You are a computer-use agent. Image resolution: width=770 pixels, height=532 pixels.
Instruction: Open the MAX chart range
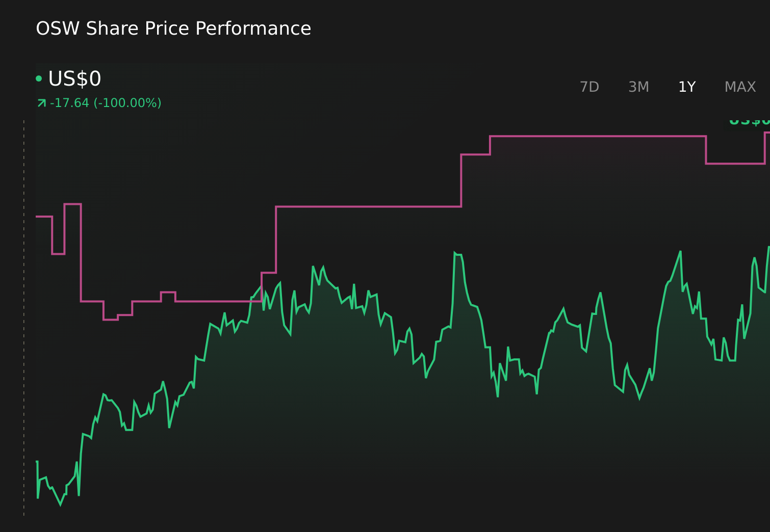(740, 87)
